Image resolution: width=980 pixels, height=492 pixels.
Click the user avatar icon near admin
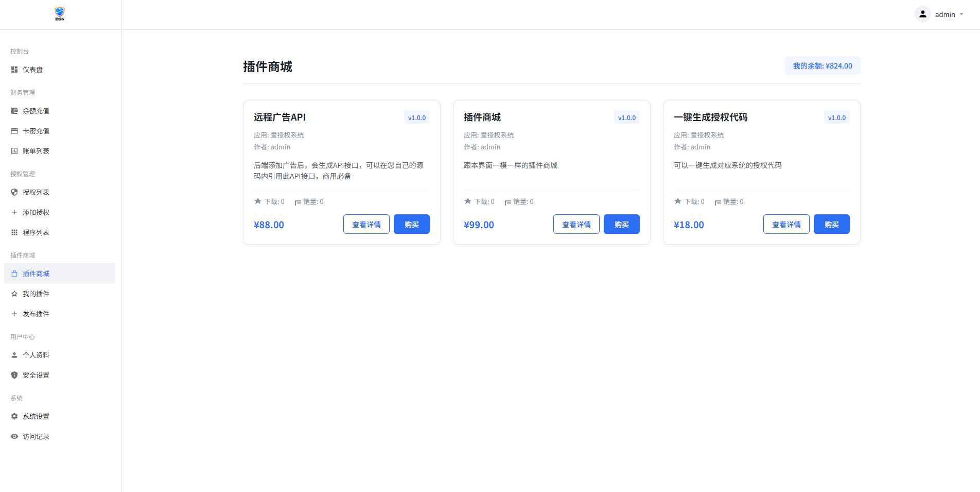(922, 14)
